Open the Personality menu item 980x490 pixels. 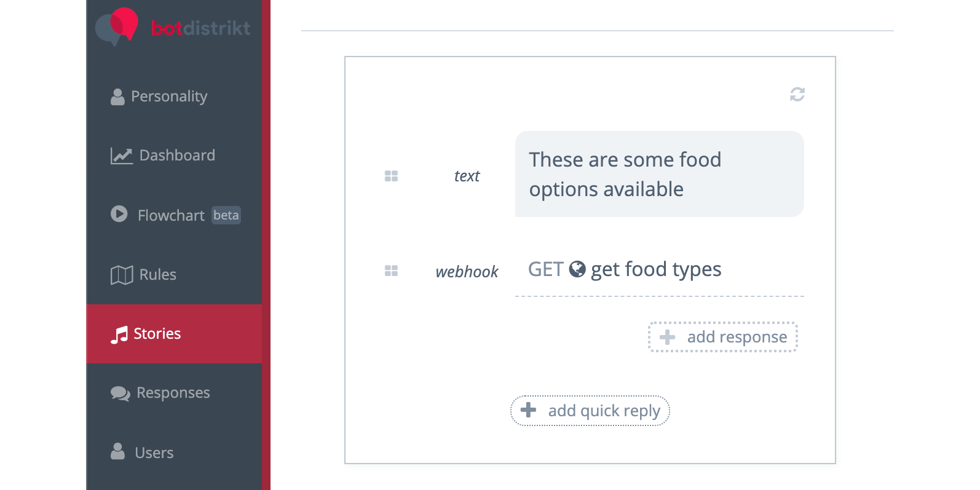168,97
